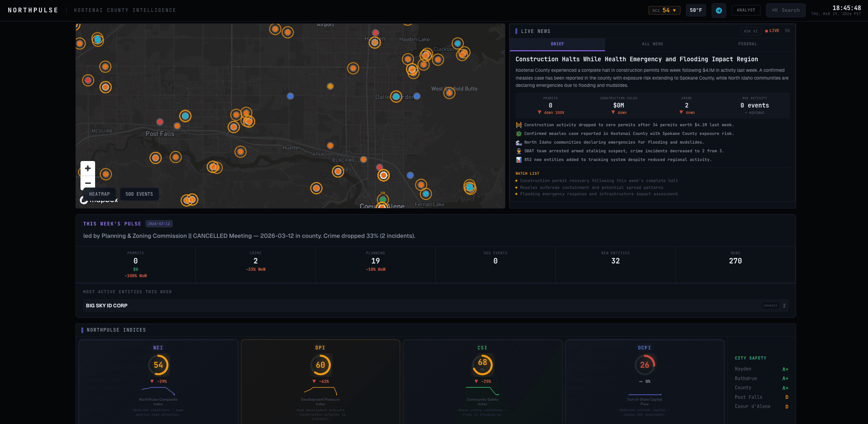
Task: Toggle the 500 EVENTS map layer
Action: [139, 194]
